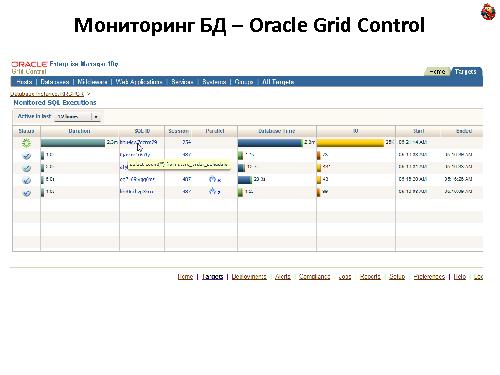Open the Active in last dropdown
This screenshot has width=500, height=375.
[x=77, y=117]
